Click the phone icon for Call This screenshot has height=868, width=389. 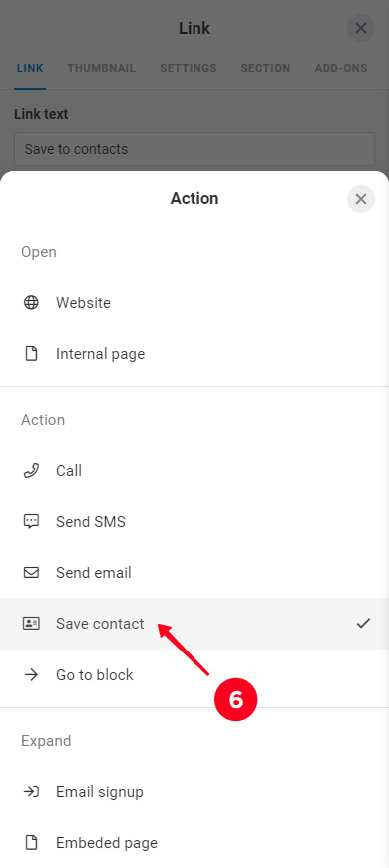click(x=31, y=471)
